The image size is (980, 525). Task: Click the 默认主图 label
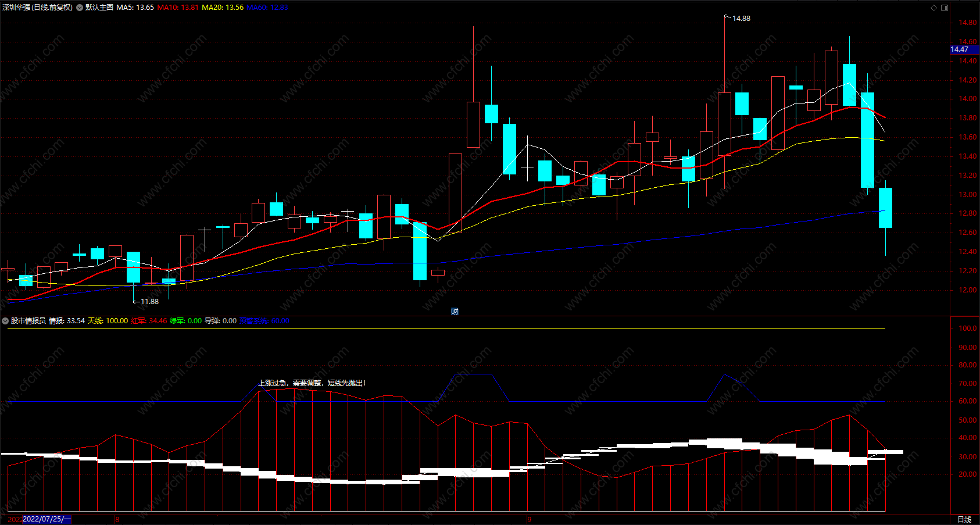click(x=99, y=8)
